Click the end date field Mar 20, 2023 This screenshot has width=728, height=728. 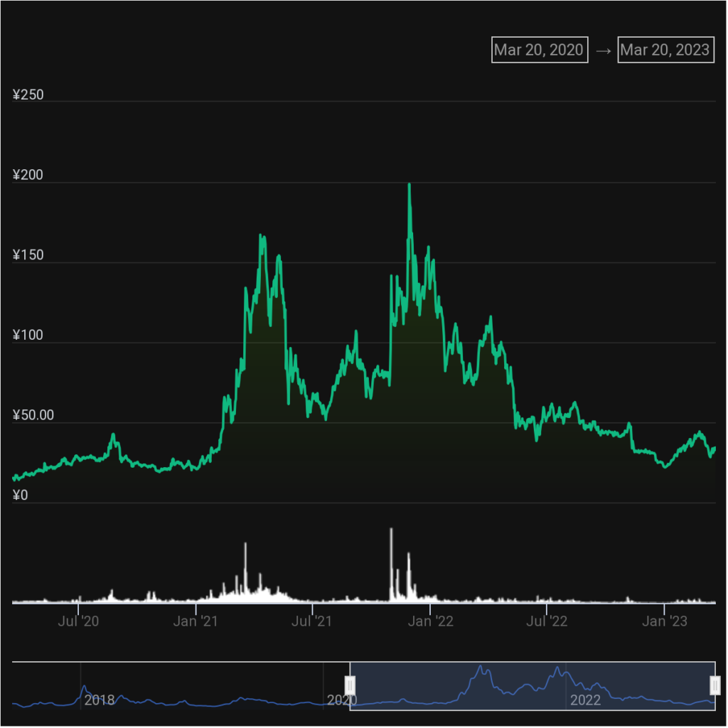point(665,50)
